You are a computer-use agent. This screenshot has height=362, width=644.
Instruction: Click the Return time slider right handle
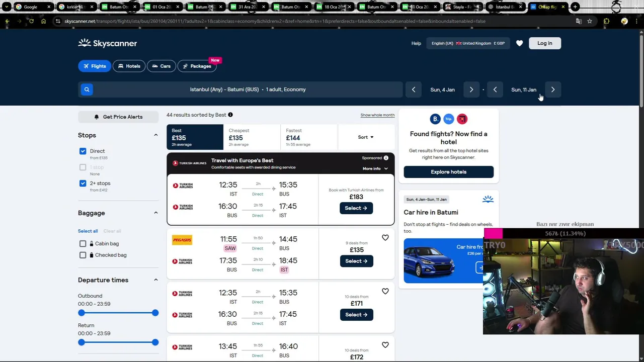tap(155, 342)
